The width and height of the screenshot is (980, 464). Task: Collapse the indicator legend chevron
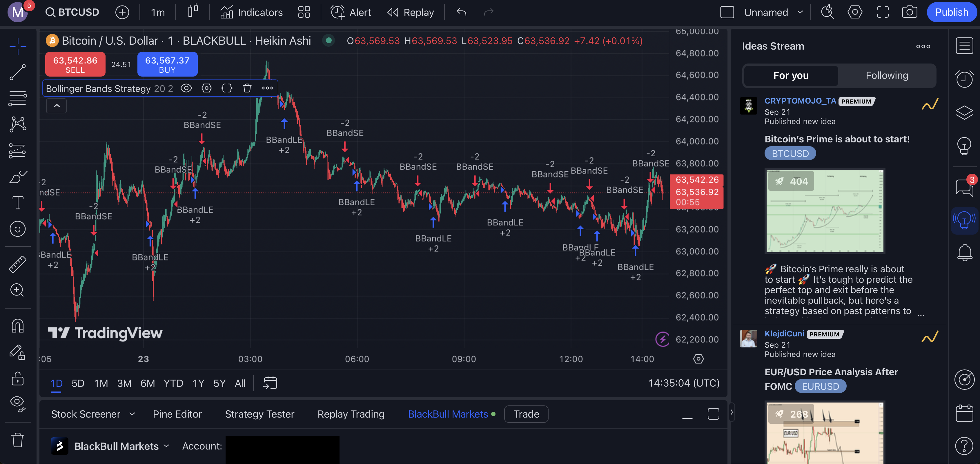click(x=57, y=106)
